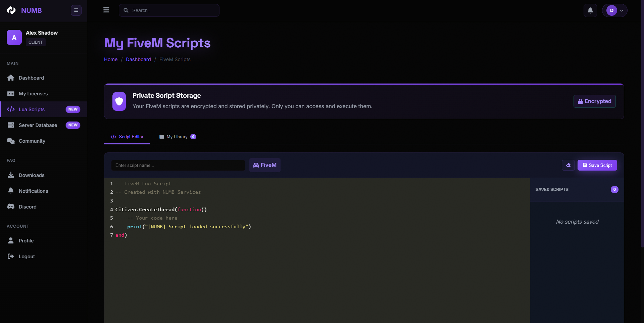Click the '-- FiveM Lua Script' comment line
Image resolution: width=644 pixels, height=323 pixels.
click(x=143, y=184)
